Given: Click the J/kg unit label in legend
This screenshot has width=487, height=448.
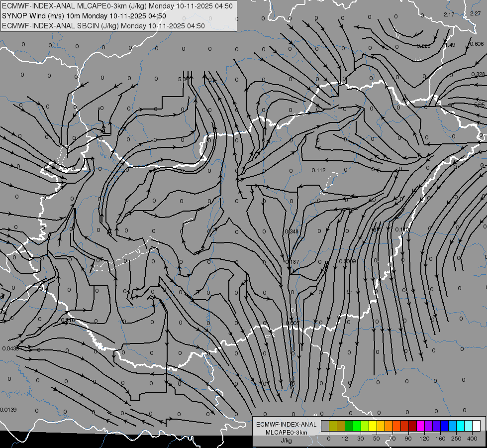Looking at the screenshot, I should (287, 441).
